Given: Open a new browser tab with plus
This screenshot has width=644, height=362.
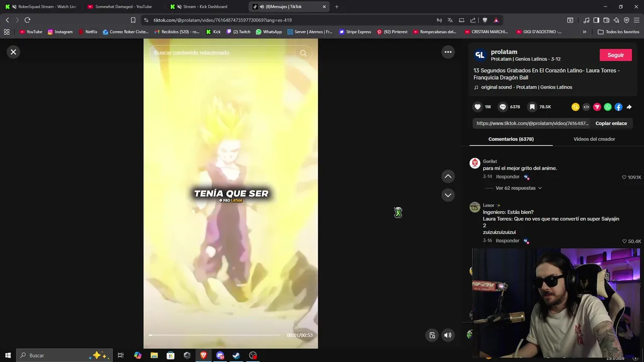Looking at the screenshot, I should [337, 7].
